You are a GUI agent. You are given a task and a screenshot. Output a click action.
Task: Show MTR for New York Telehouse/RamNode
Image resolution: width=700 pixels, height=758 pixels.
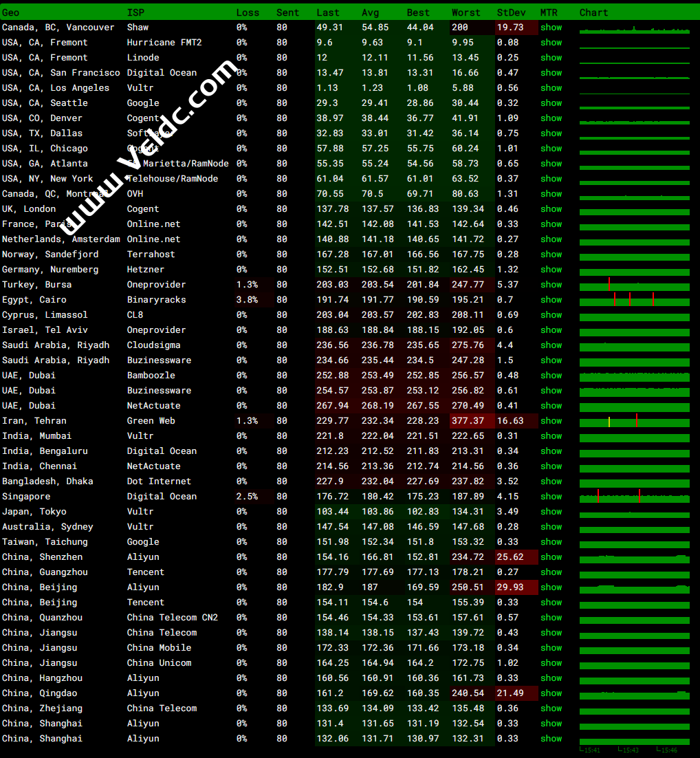click(x=551, y=179)
